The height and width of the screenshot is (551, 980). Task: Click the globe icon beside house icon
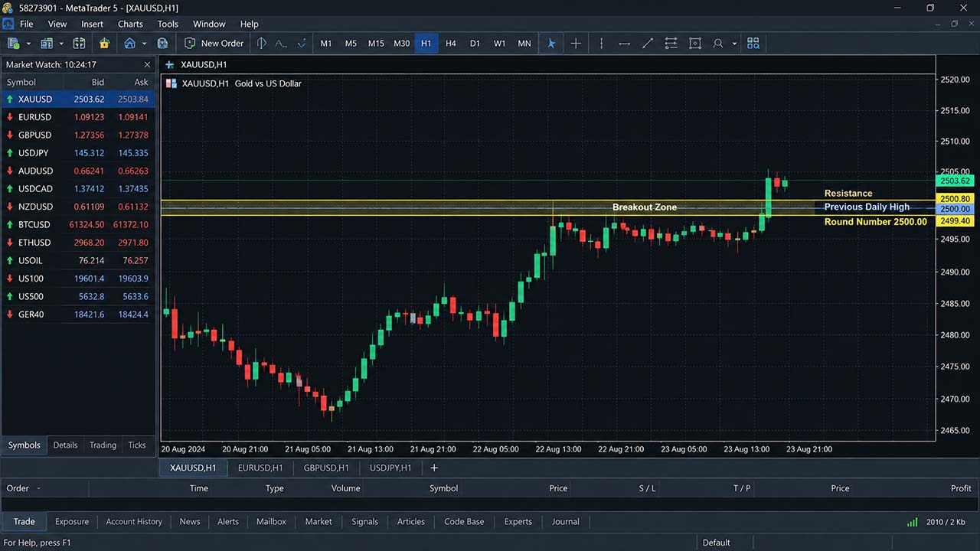(162, 44)
